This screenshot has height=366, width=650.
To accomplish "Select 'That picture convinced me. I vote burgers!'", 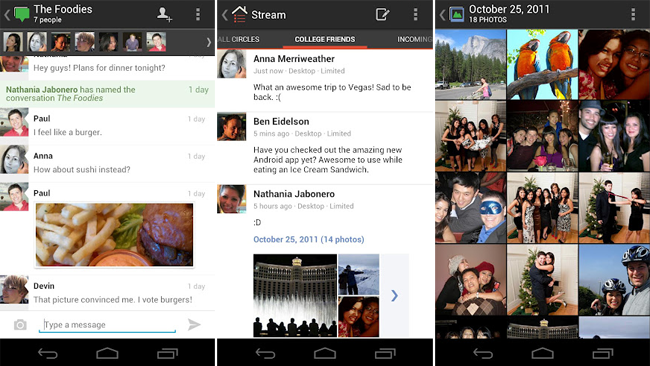I will (x=113, y=300).
